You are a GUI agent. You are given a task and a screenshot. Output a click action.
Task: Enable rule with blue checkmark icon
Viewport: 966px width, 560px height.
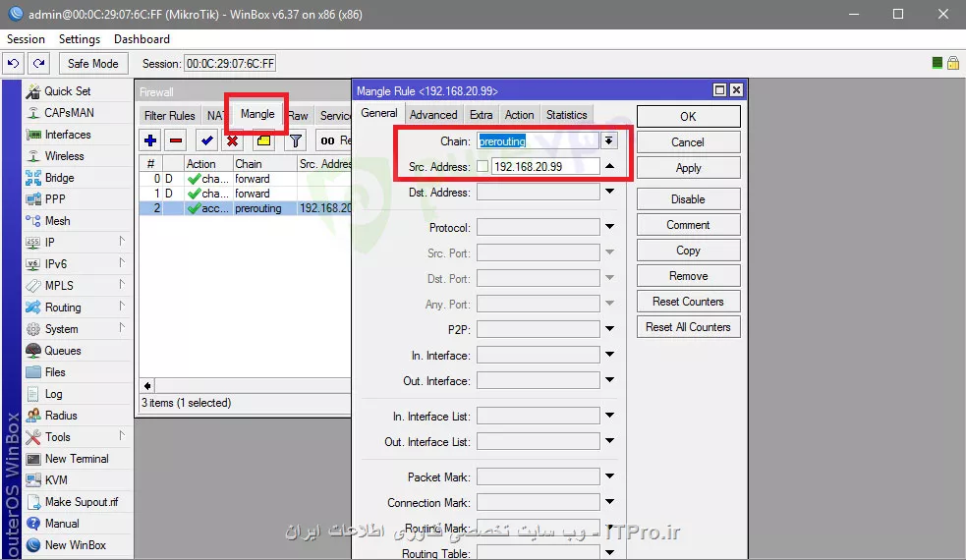tap(207, 140)
